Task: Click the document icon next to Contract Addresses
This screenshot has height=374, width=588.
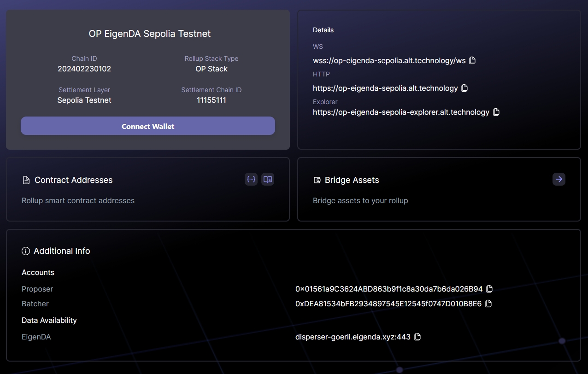Action: [x=26, y=180]
